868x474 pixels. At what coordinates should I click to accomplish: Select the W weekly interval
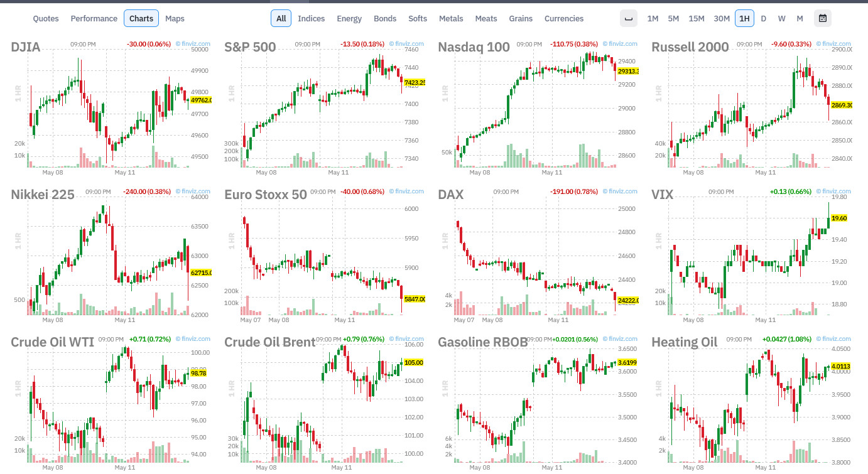(781, 18)
